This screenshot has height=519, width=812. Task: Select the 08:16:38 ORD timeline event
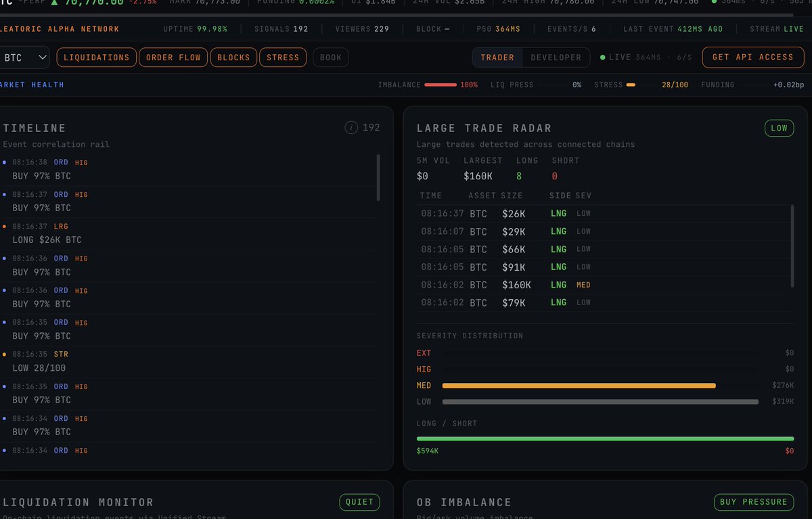pyautogui.click(x=189, y=170)
